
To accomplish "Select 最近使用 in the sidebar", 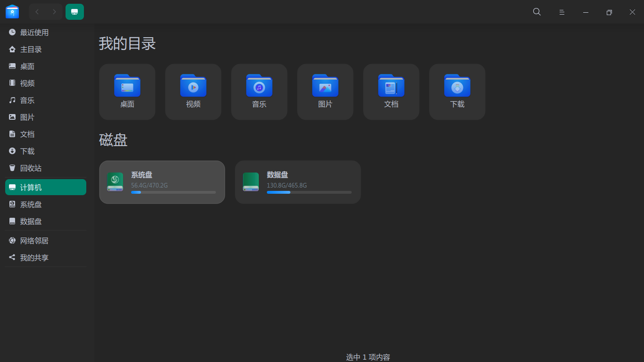I will click(34, 33).
